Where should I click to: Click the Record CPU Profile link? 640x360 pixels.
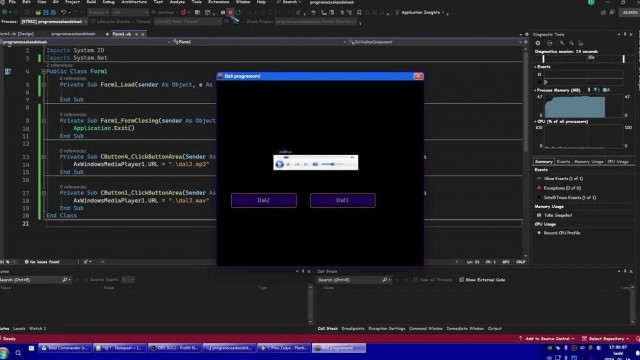tap(562, 233)
